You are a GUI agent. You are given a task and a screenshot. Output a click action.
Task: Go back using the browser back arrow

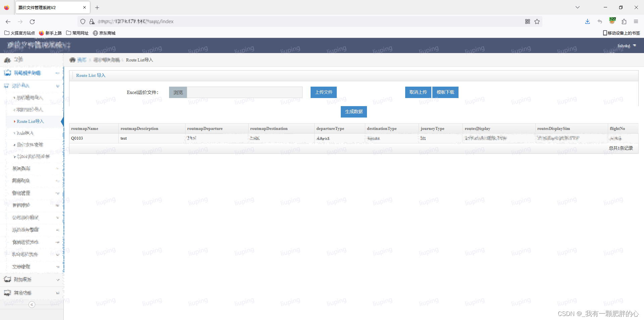(x=8, y=21)
